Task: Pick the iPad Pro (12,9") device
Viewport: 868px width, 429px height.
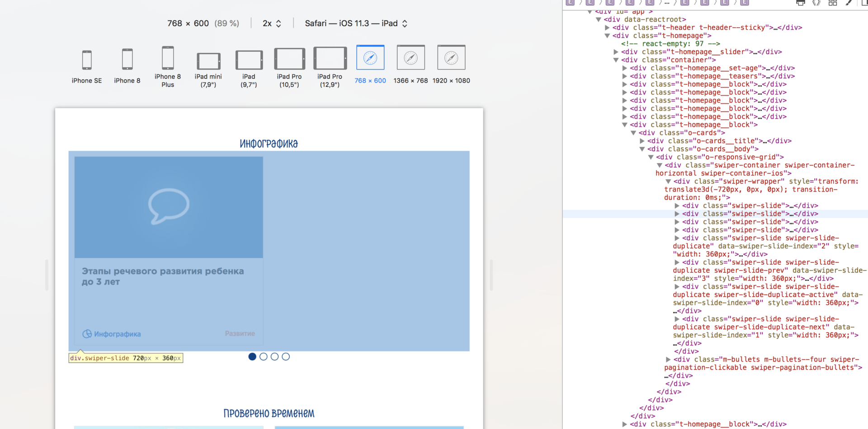Action: point(330,67)
